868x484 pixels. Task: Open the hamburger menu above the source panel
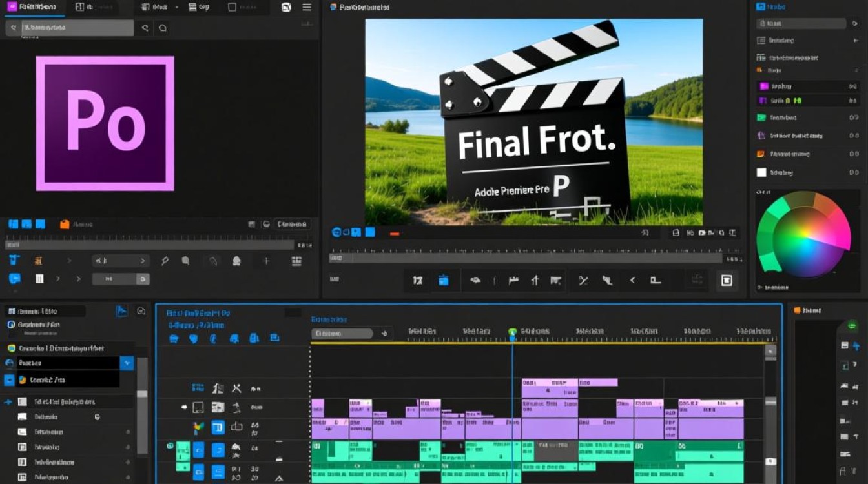(x=307, y=7)
